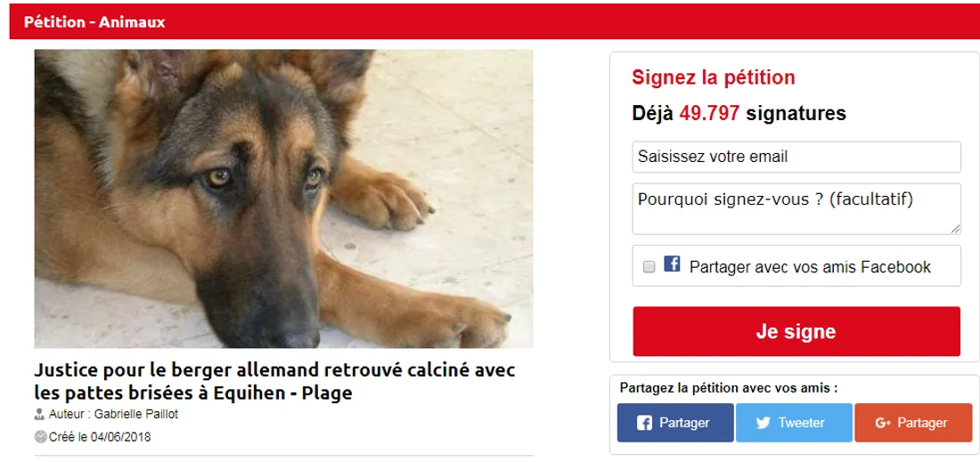Click the Google+ icon in orange button
This screenshot has width=980, height=462.
click(x=883, y=423)
